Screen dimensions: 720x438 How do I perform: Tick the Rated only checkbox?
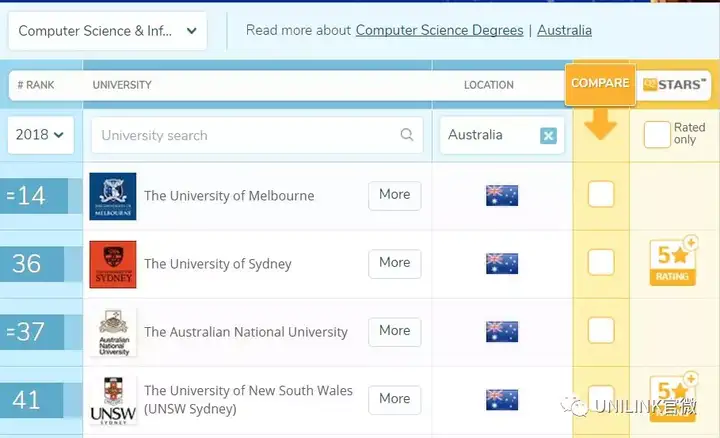(x=657, y=135)
